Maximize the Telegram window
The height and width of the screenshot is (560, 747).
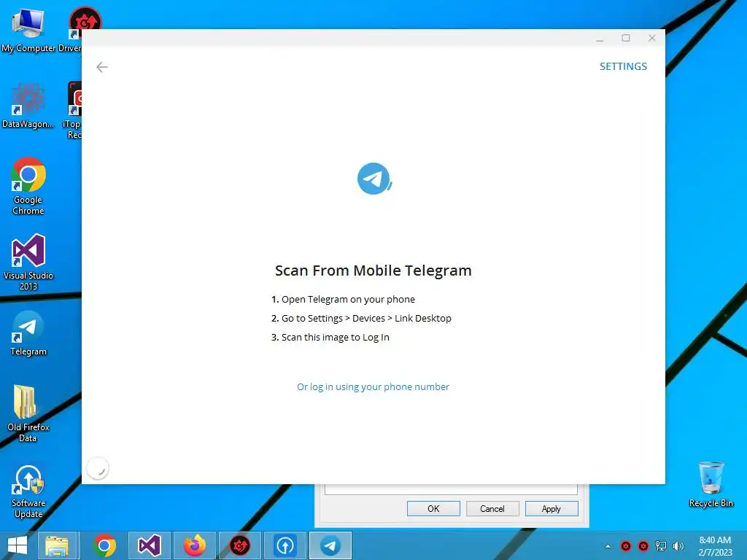[626, 38]
